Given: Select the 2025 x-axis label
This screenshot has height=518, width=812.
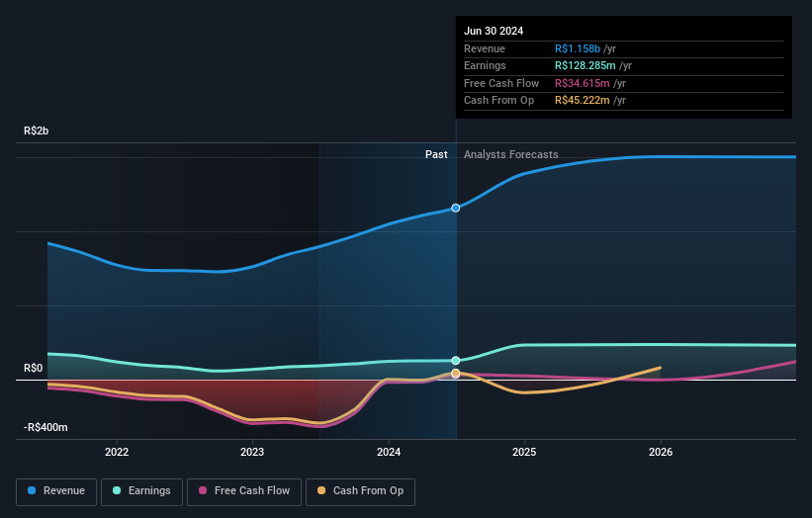Looking at the screenshot, I should [524, 452].
